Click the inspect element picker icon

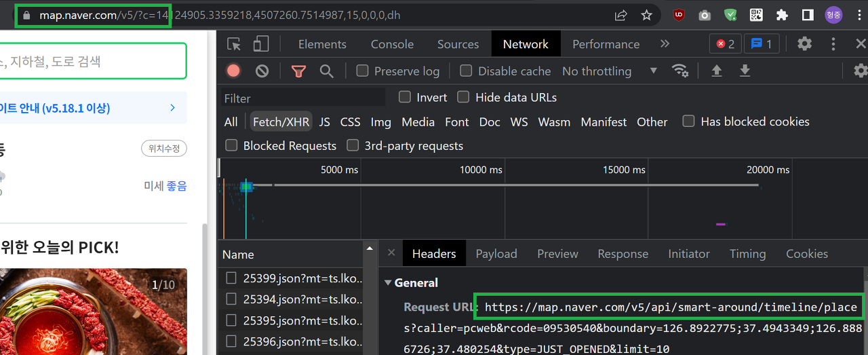(x=234, y=44)
